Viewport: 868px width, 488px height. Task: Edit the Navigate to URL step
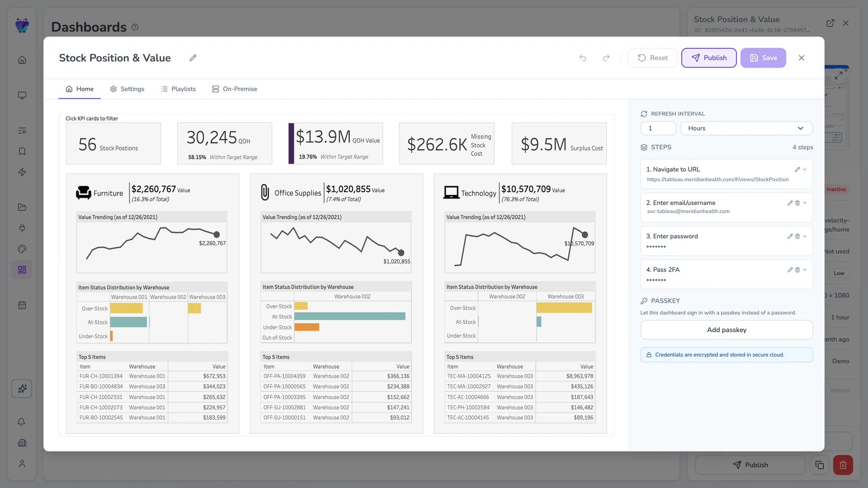(797, 169)
